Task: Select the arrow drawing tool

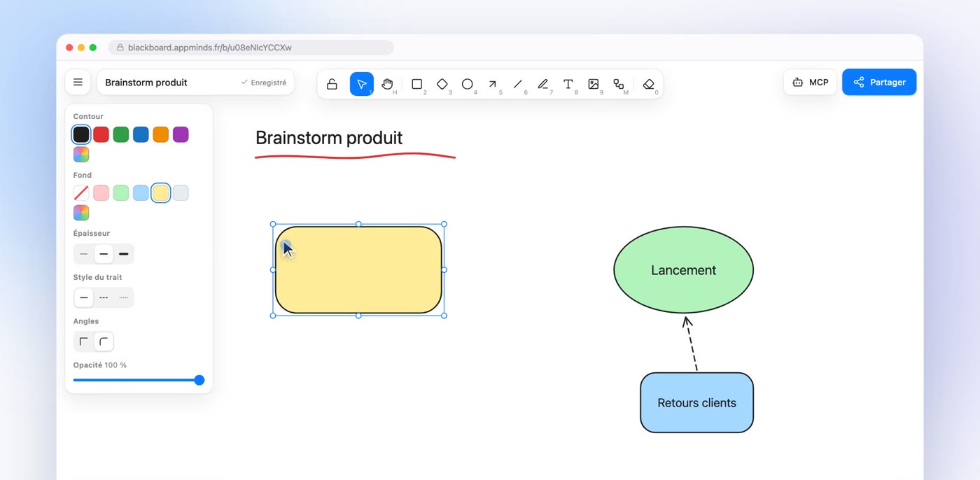Action: coord(493,84)
